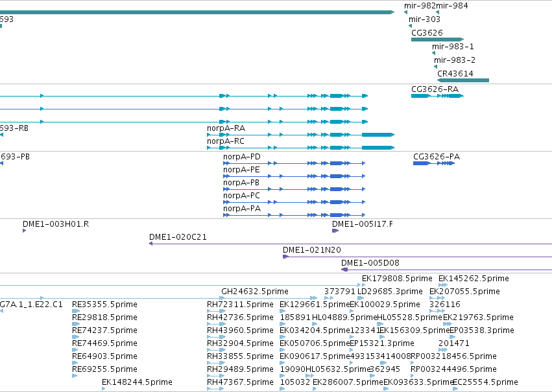Click EST EK148244.5prime

tap(137, 383)
